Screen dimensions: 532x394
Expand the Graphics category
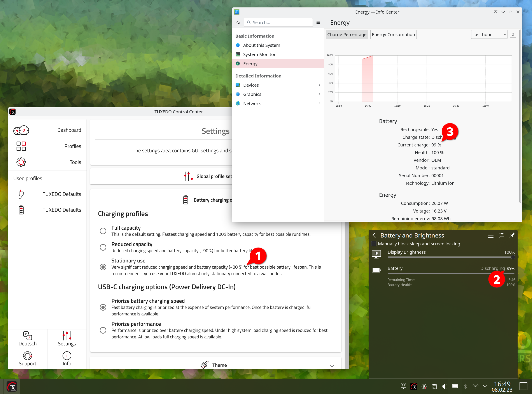pyautogui.click(x=278, y=94)
